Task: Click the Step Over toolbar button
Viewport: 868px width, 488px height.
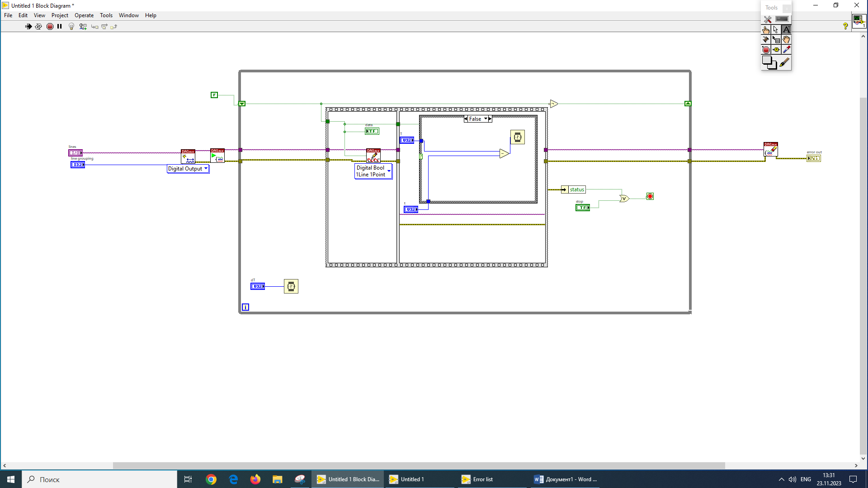Action: coord(104,27)
